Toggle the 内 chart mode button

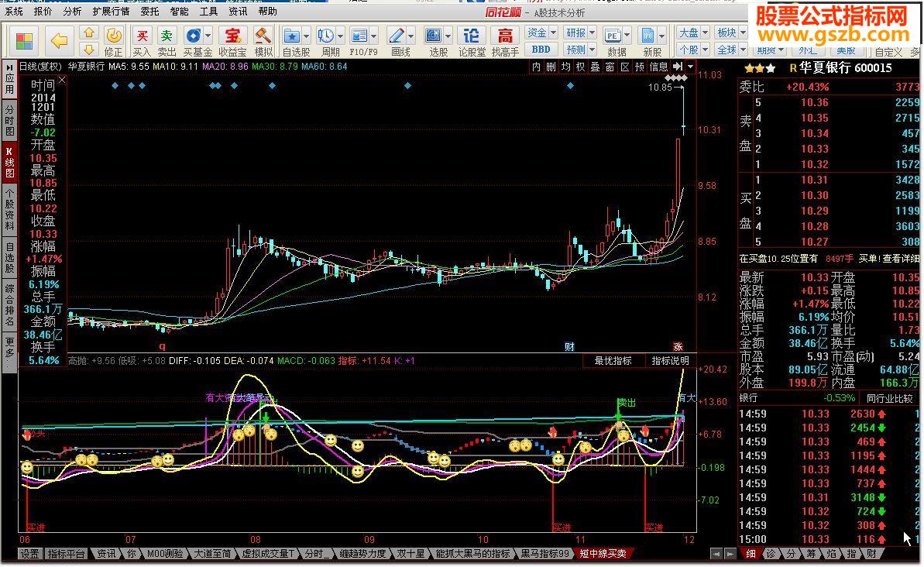click(x=536, y=67)
